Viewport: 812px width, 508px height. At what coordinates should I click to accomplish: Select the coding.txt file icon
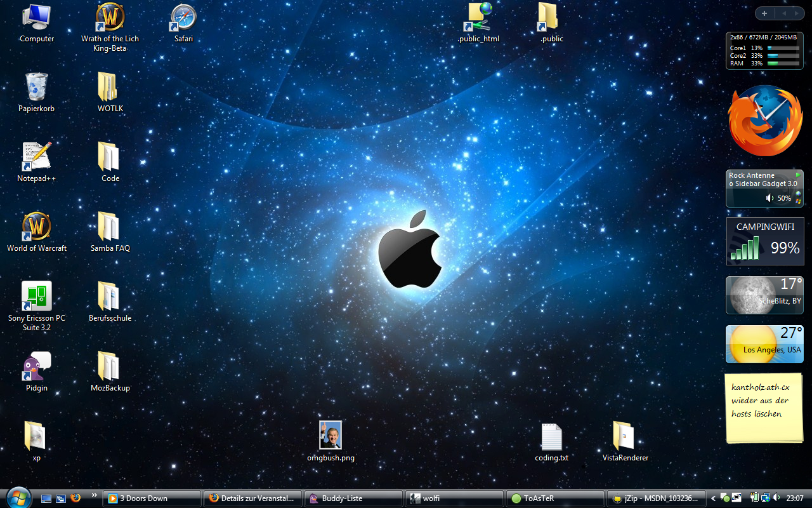pyautogui.click(x=551, y=436)
